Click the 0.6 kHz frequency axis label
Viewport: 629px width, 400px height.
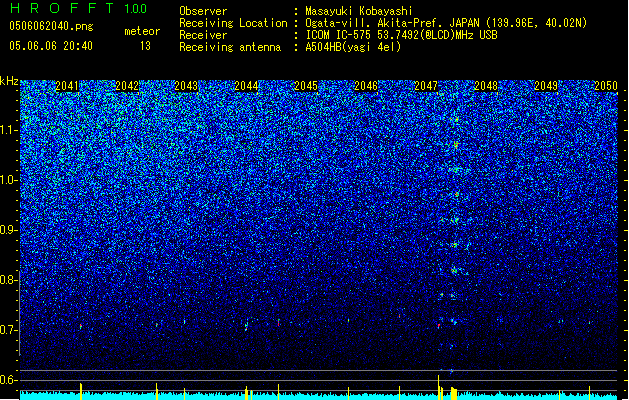click(9, 380)
